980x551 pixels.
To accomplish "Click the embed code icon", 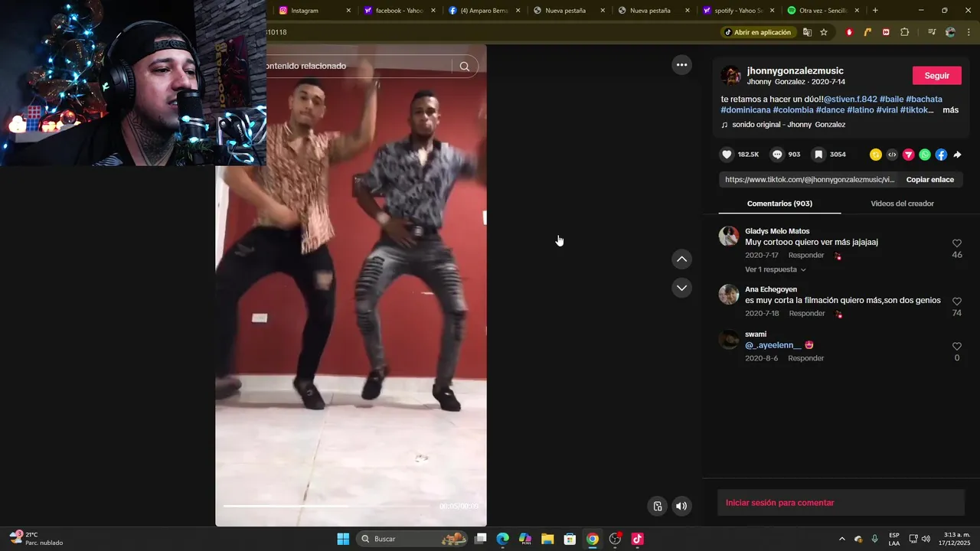I will [x=892, y=155].
